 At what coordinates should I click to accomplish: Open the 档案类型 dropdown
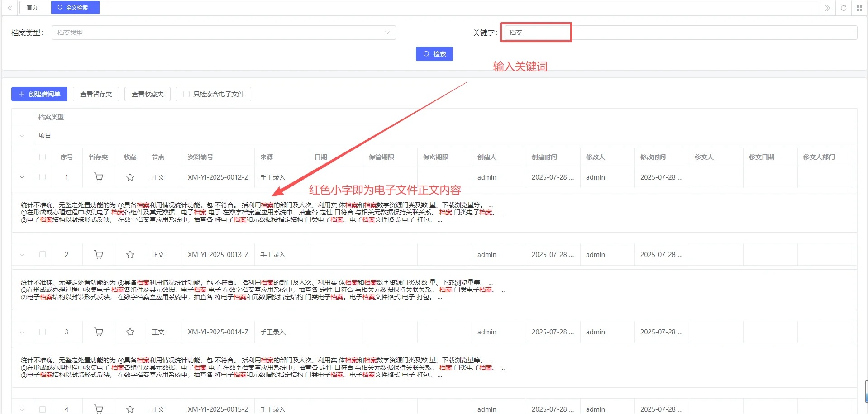pyautogui.click(x=224, y=33)
